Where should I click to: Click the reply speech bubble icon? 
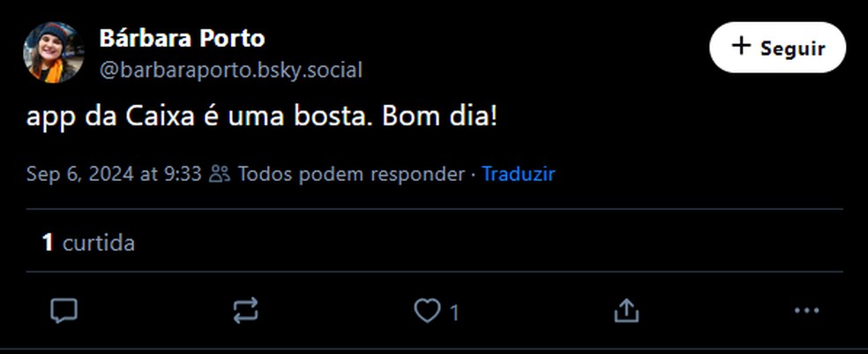pos(64,310)
